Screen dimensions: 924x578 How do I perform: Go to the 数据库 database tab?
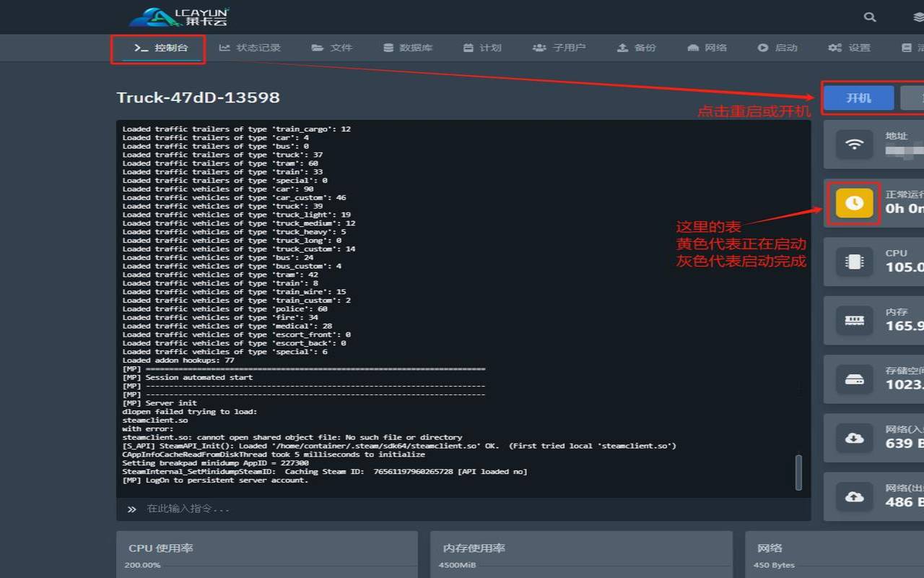click(x=408, y=48)
